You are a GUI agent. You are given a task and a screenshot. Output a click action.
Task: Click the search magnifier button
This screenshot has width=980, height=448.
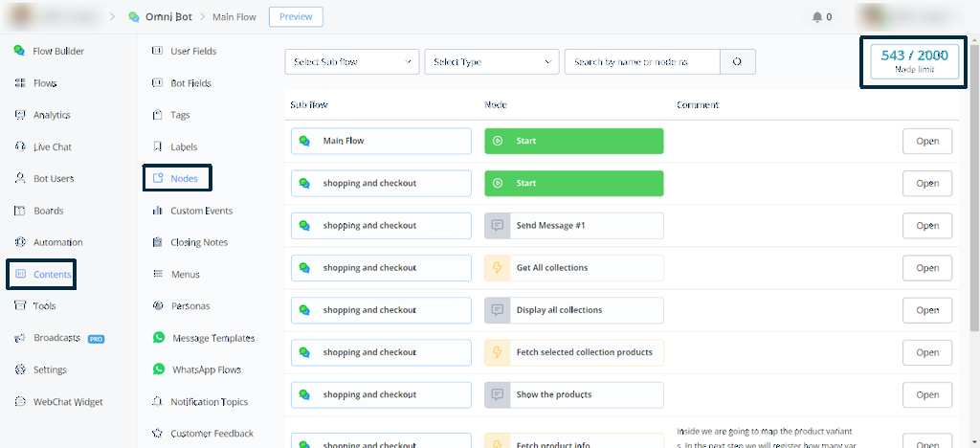click(738, 62)
